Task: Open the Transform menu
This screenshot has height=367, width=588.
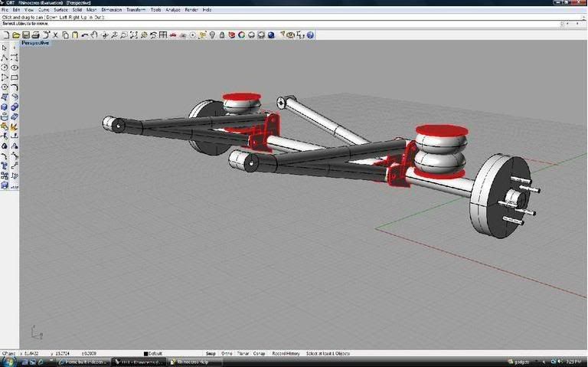Action: (x=136, y=10)
